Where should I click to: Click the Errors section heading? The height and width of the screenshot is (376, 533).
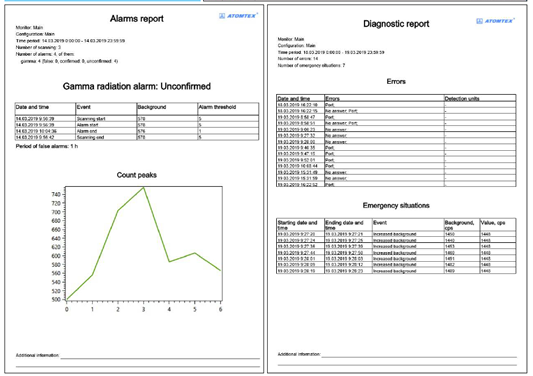pyautogui.click(x=396, y=82)
